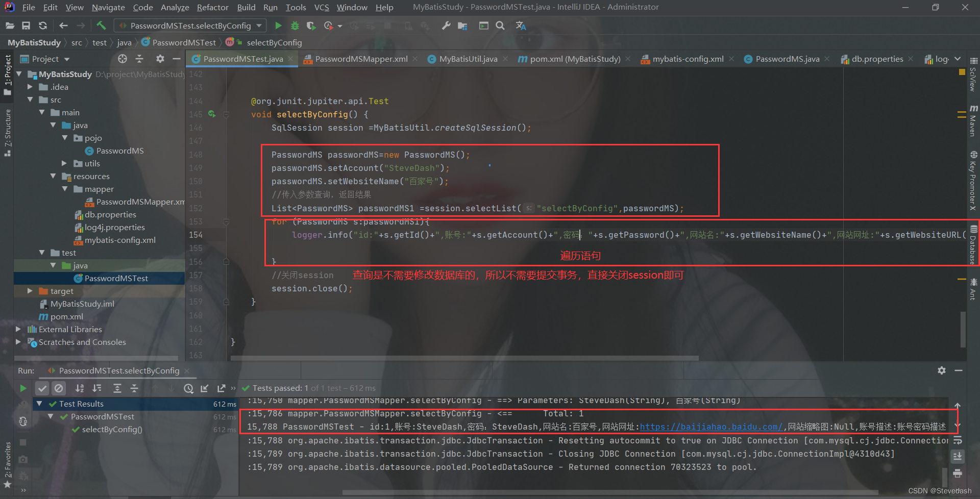Screen dimensions: 980x499
Task: Toggle Show Ignored tests button
Action: (59, 388)
